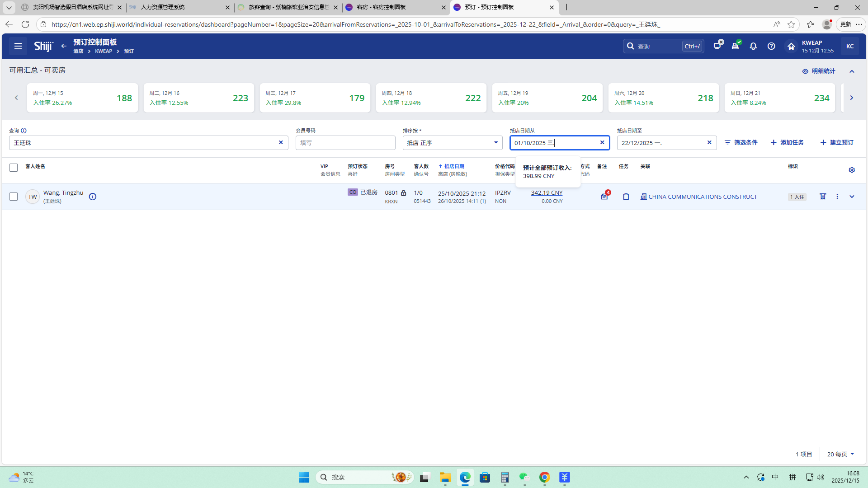Open the CHINA COMMUNICATIONS CONSTRUCT company link
Viewport: 868px width, 488px height.
click(703, 197)
